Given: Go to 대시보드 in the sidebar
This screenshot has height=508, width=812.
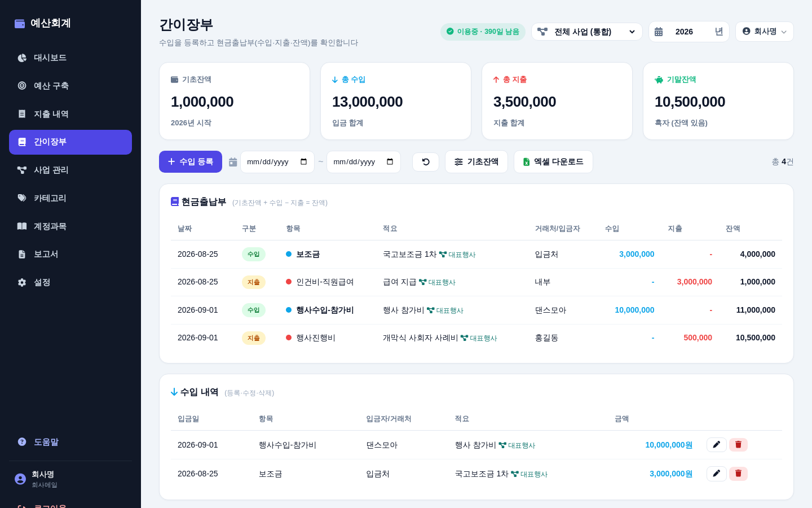Looking at the screenshot, I should coord(70,58).
